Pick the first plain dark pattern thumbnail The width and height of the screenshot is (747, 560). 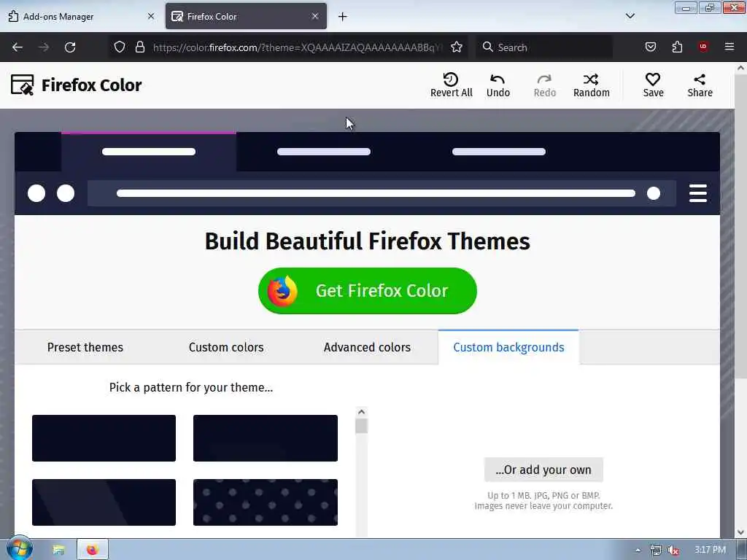(x=104, y=438)
